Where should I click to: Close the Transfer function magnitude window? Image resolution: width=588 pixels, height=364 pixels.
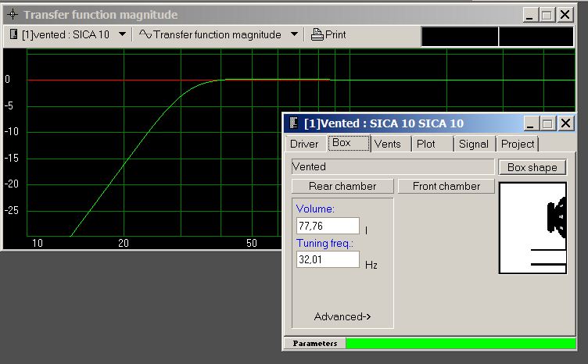[x=565, y=15]
